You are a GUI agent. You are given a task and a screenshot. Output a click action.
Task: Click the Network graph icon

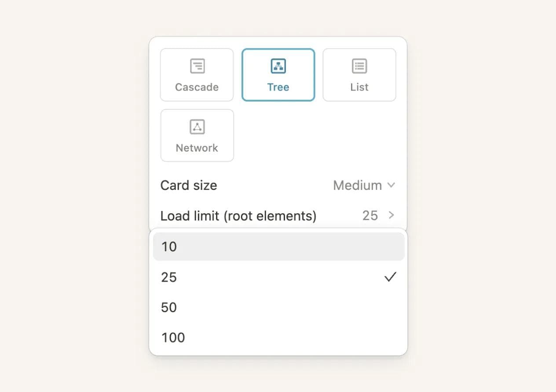pyautogui.click(x=198, y=127)
